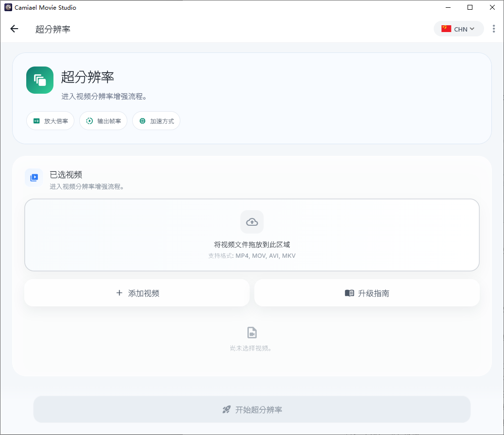
Task: Click the empty video file icon
Action: [x=252, y=333]
